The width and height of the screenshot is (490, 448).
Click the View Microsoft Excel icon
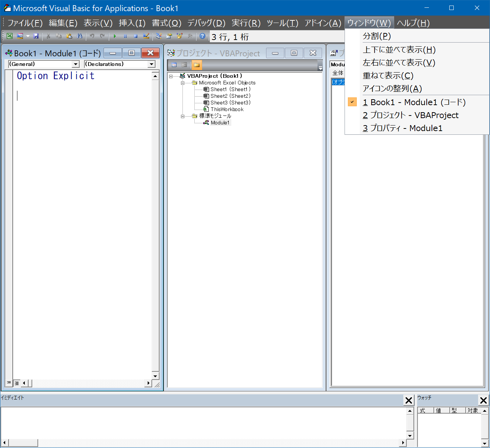9,36
